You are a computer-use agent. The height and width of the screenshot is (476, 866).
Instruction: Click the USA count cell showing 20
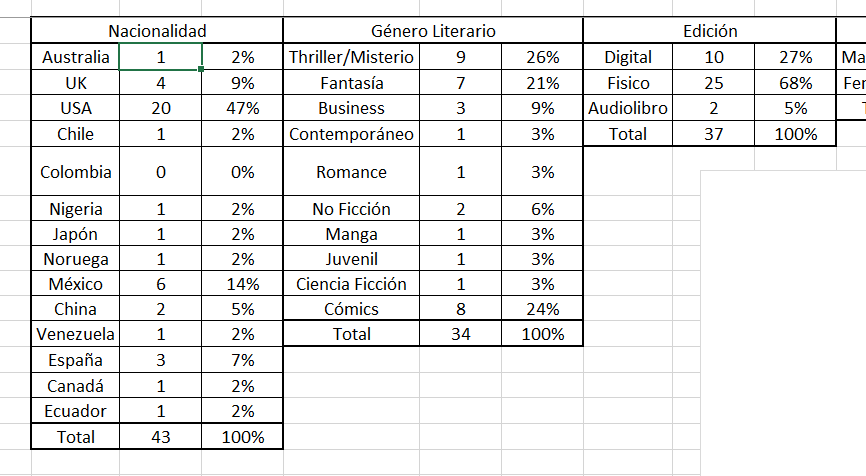(161, 108)
